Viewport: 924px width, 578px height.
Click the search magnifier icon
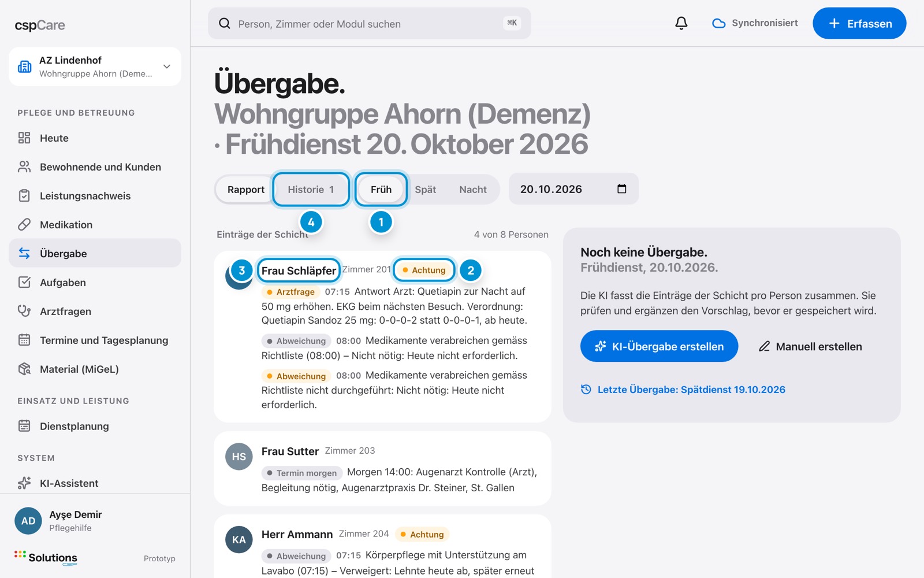pos(225,24)
